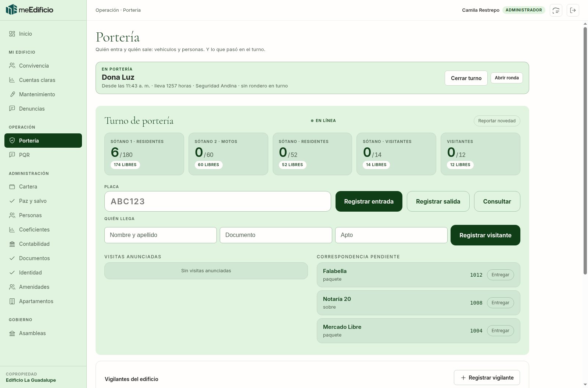
Task: Click Entregar for Notaría 20 envelope
Action: (501, 303)
